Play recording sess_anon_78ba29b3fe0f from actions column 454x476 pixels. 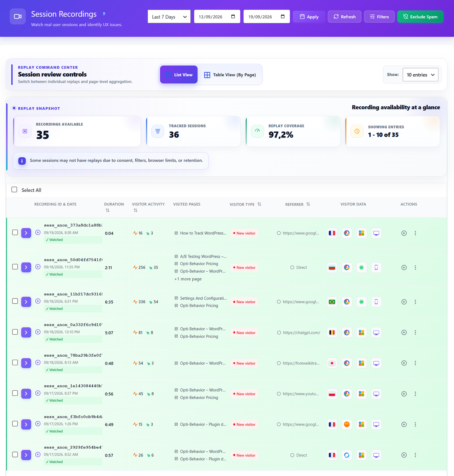[x=404, y=363]
